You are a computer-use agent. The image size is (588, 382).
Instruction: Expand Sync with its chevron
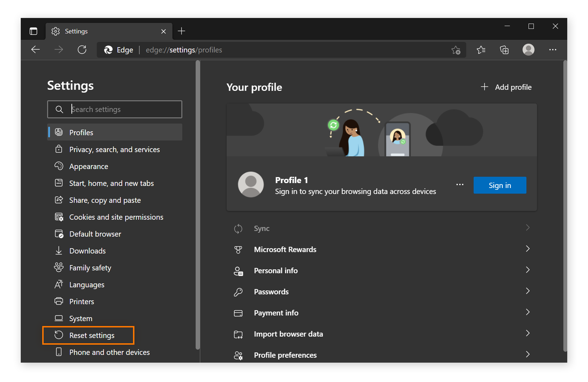click(x=527, y=227)
